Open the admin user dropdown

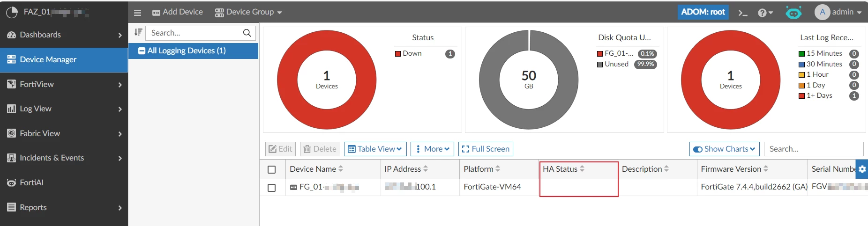pyautogui.click(x=847, y=12)
